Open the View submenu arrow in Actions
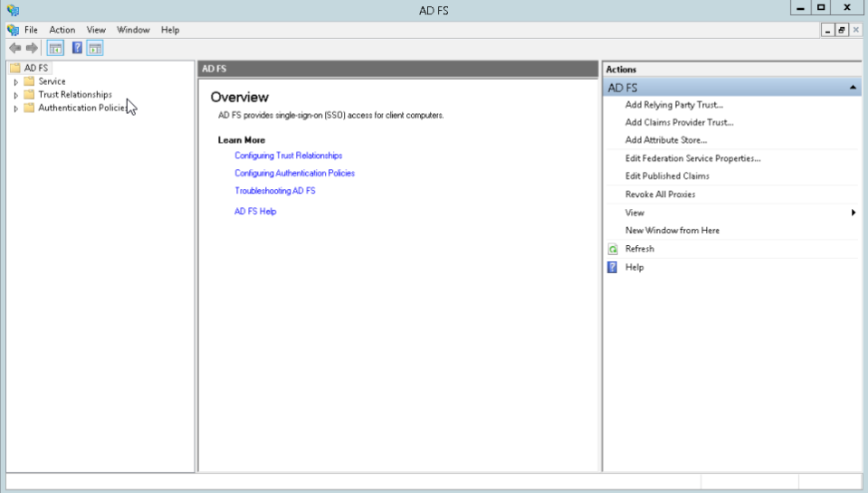The height and width of the screenshot is (493, 868). coord(853,213)
